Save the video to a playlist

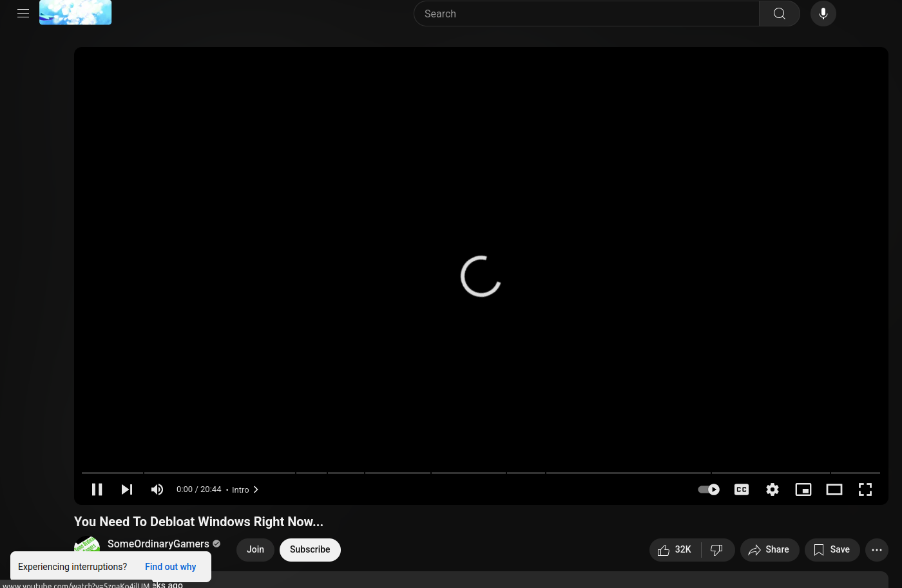pyautogui.click(x=832, y=549)
